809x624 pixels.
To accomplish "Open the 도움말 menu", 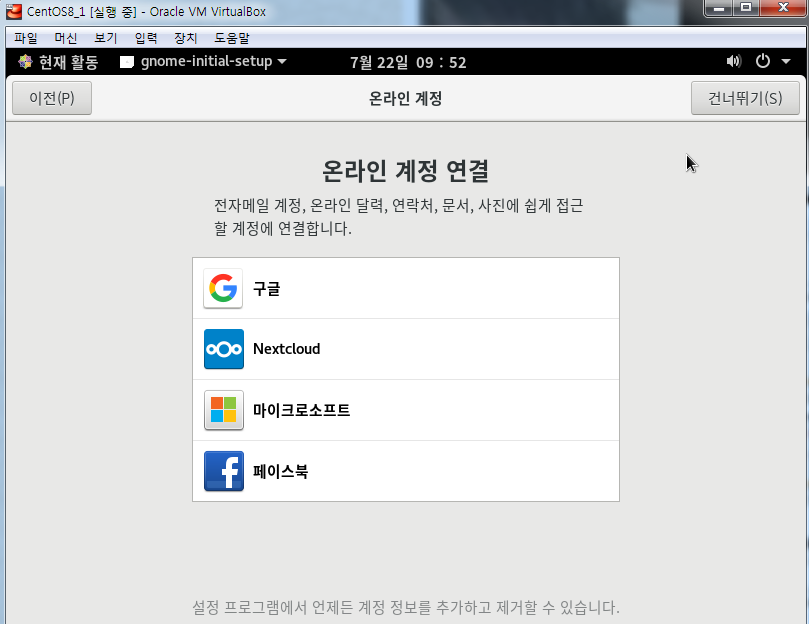I will [x=232, y=38].
